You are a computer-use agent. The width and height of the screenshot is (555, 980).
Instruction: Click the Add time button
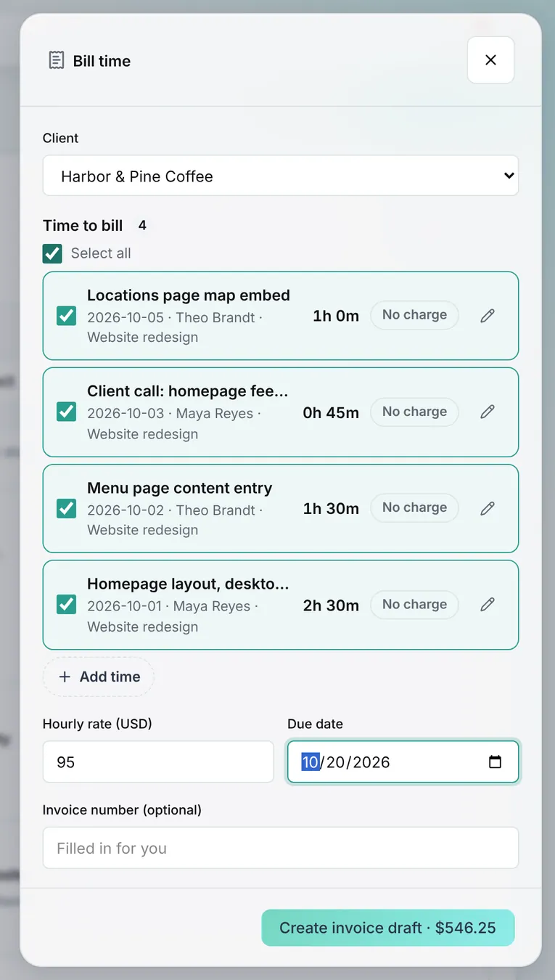tap(99, 677)
